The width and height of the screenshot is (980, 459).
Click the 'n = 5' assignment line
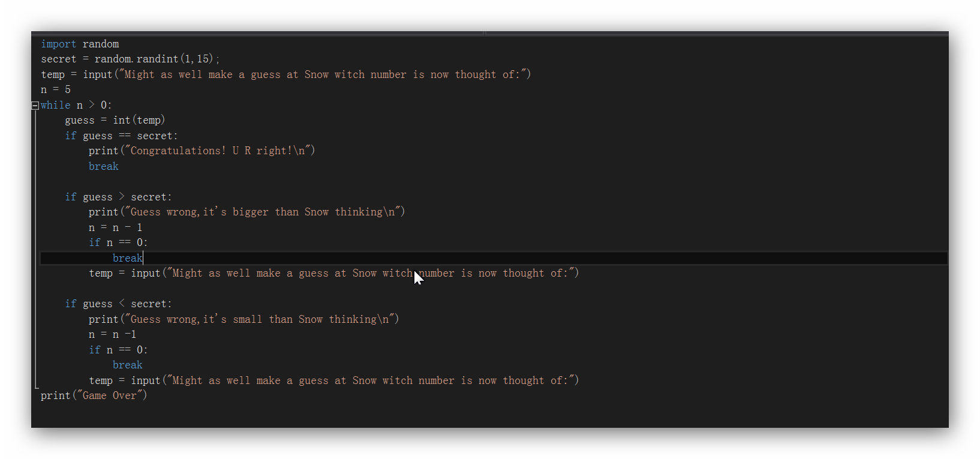click(x=56, y=89)
